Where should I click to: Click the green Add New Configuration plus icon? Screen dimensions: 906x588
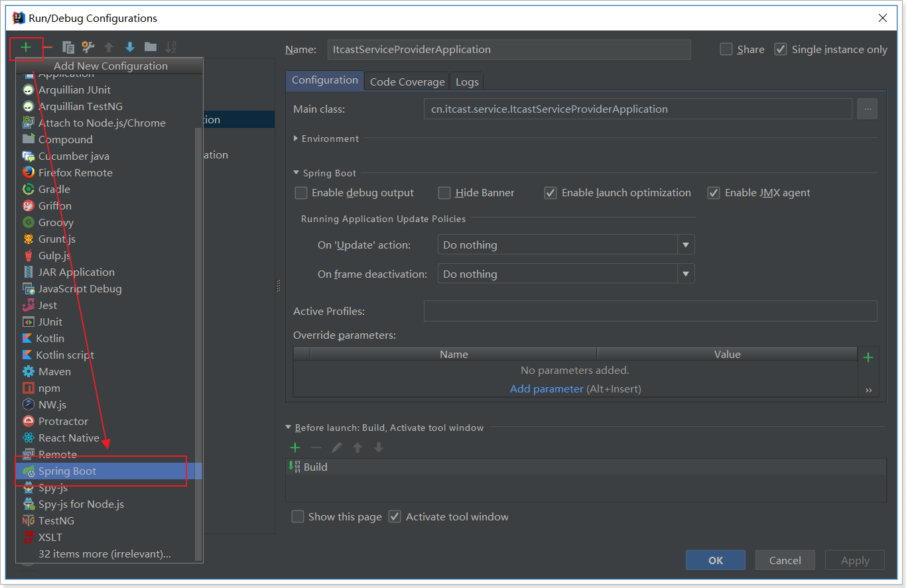coord(26,48)
